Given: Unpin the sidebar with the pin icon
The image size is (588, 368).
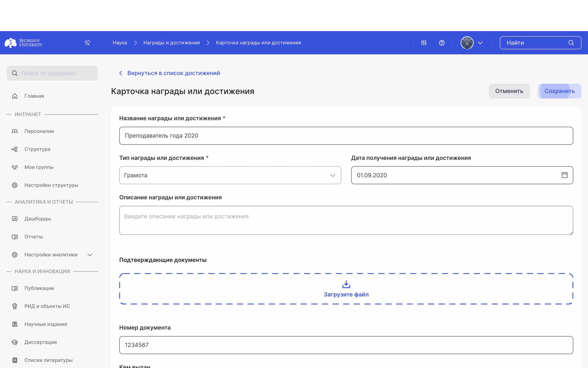Looking at the screenshot, I should pyautogui.click(x=87, y=43).
